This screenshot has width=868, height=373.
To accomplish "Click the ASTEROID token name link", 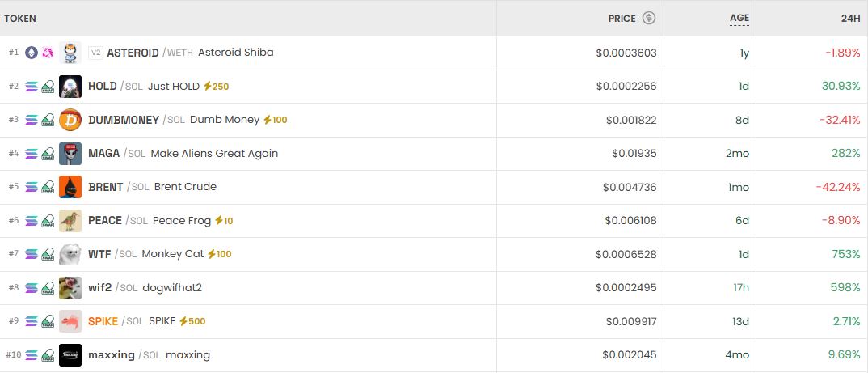I will tap(133, 53).
